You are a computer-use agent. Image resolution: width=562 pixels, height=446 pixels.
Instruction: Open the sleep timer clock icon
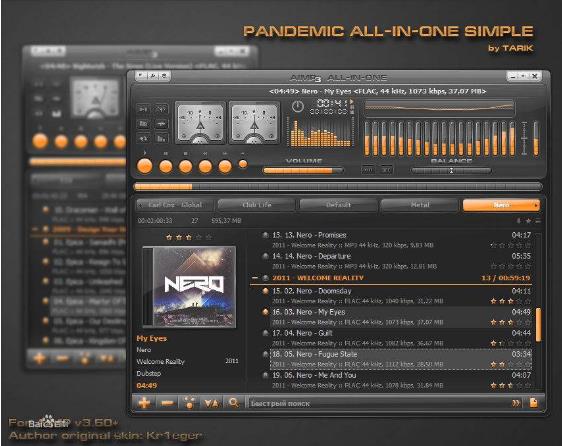pos(297,106)
